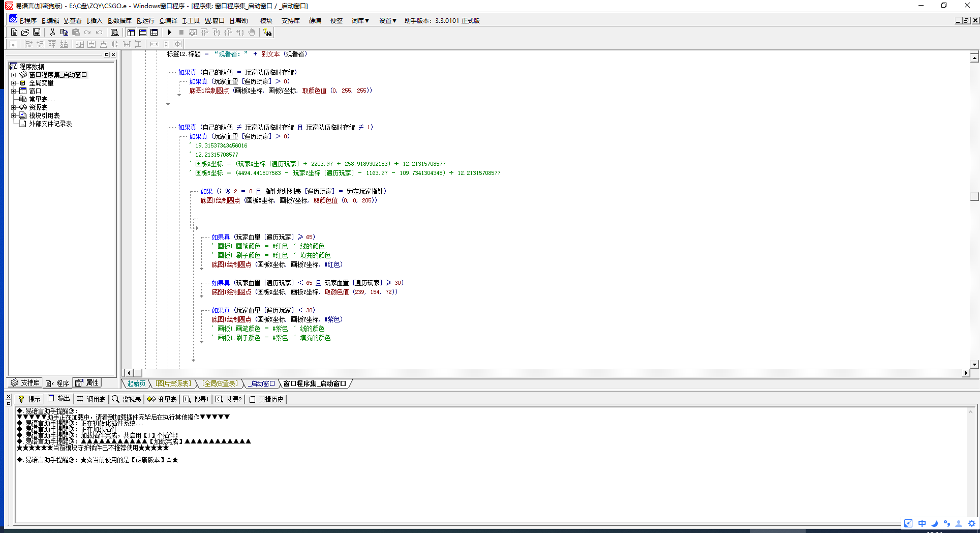Select the 程序数据 root node

pyautogui.click(x=32, y=67)
